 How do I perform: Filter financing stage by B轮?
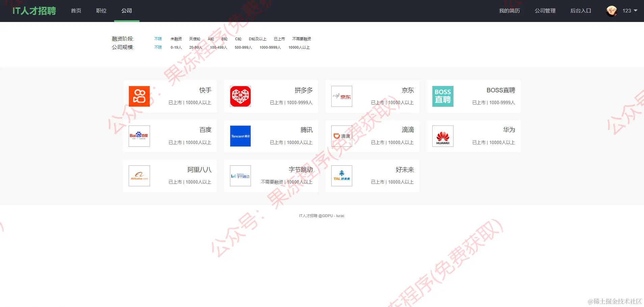225,39
